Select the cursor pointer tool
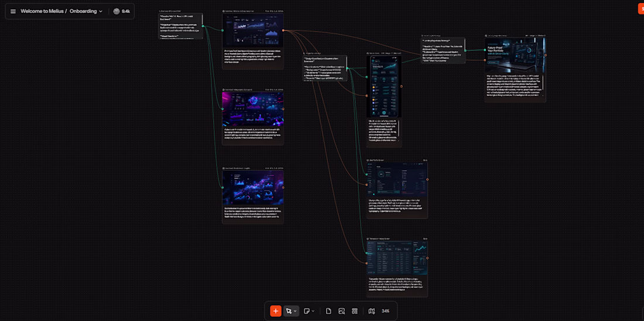Viewport: 644px width, 321px height. (289, 310)
